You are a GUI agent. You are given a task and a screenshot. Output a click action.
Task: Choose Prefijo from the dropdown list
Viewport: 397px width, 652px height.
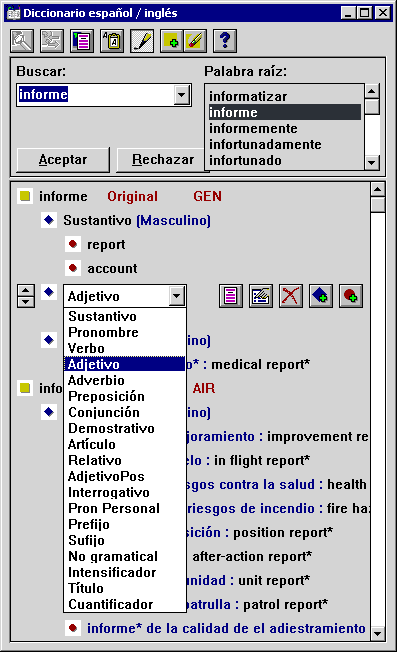point(124,524)
